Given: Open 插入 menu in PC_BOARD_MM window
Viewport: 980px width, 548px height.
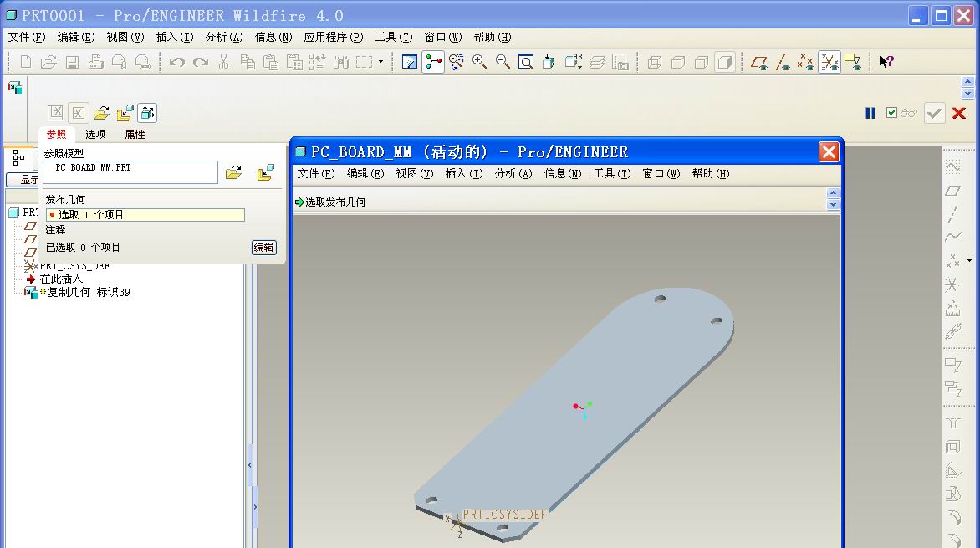Looking at the screenshot, I should (464, 173).
